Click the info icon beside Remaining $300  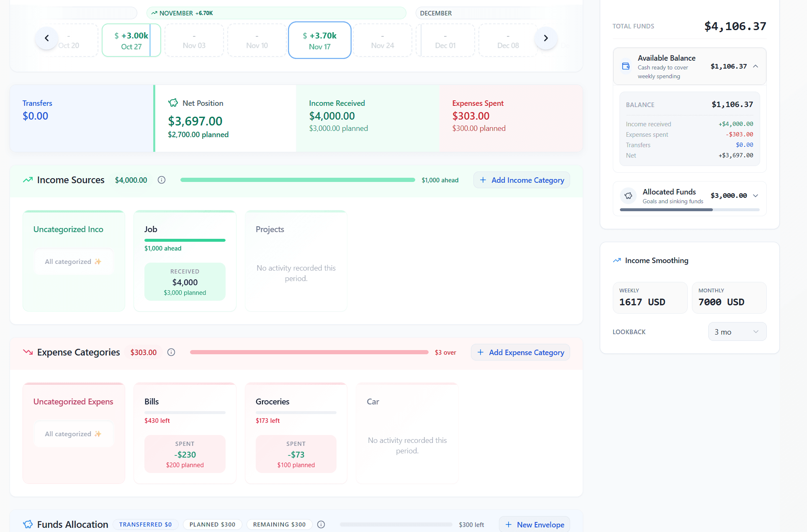pyautogui.click(x=321, y=524)
